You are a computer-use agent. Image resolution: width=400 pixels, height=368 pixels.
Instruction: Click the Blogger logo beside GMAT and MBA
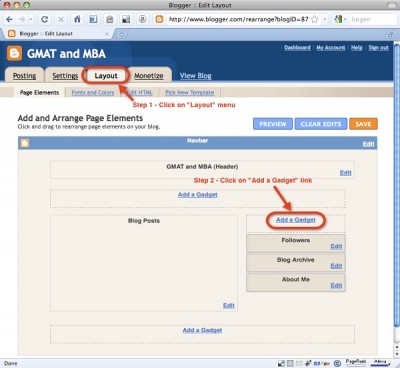tap(14, 53)
